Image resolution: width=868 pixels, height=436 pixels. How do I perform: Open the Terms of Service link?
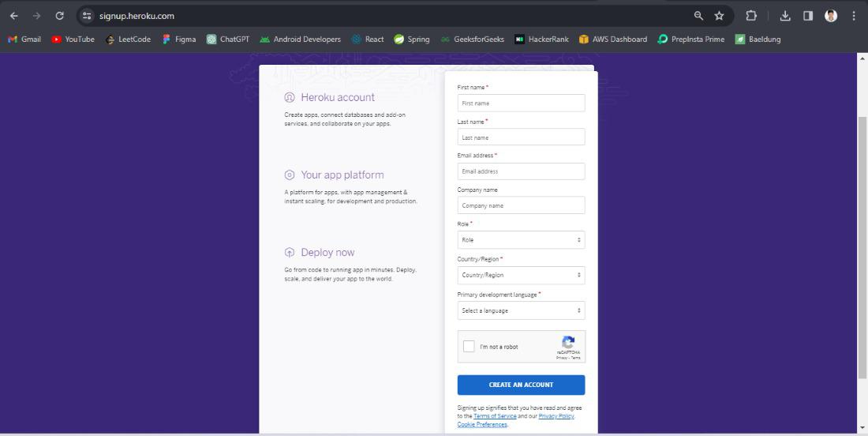(x=495, y=416)
